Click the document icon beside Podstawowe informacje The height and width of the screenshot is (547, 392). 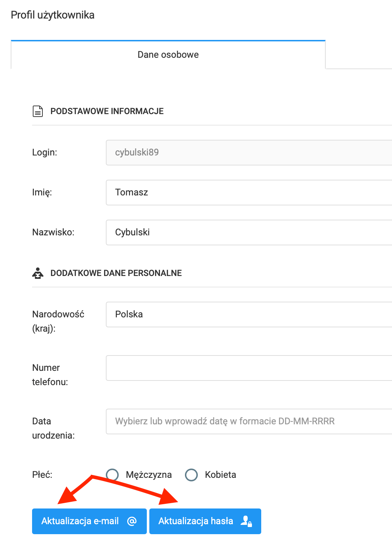(38, 111)
